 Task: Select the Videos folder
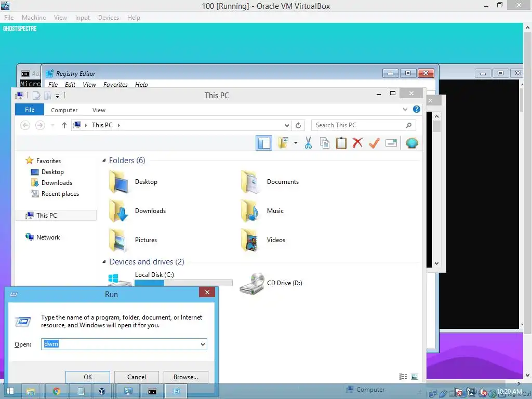coord(263,240)
